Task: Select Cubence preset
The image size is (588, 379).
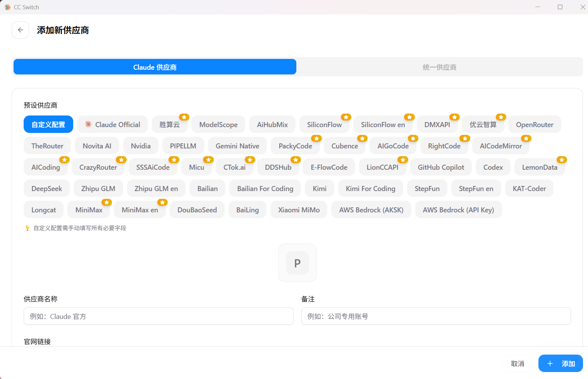Action: 345,146
